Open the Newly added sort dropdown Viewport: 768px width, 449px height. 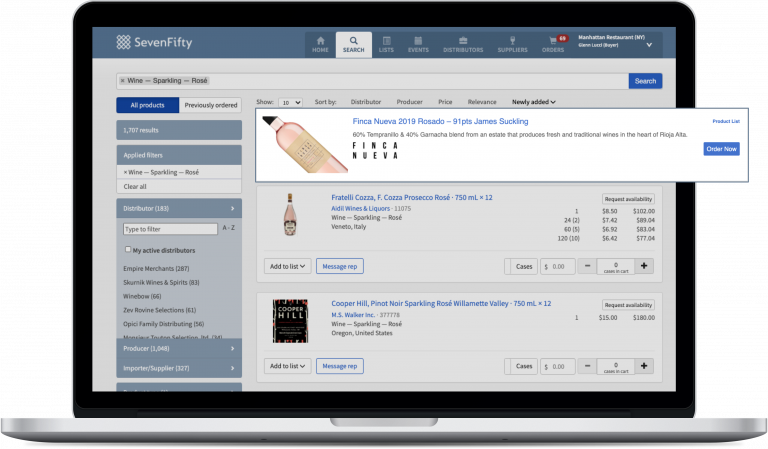(533, 102)
